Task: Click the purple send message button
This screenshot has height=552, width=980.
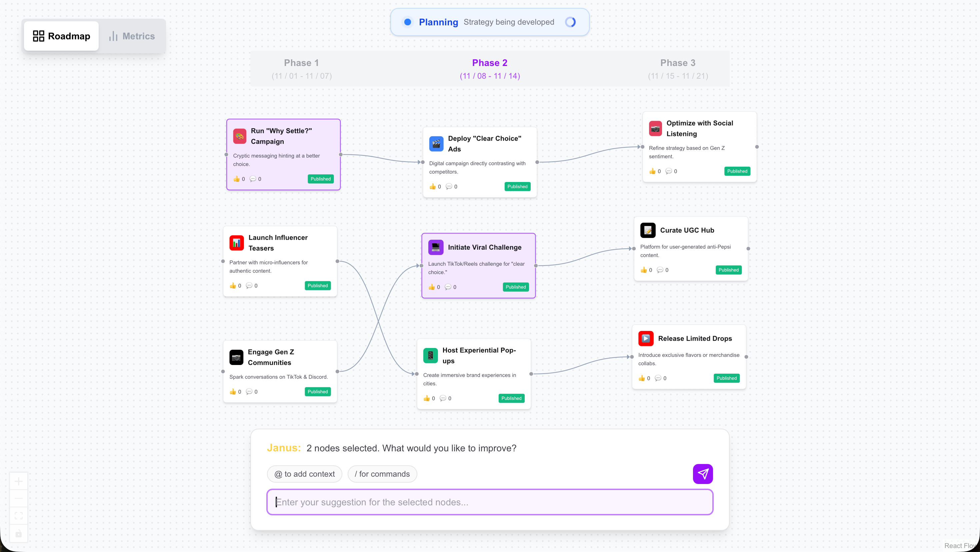Action: [x=702, y=474]
